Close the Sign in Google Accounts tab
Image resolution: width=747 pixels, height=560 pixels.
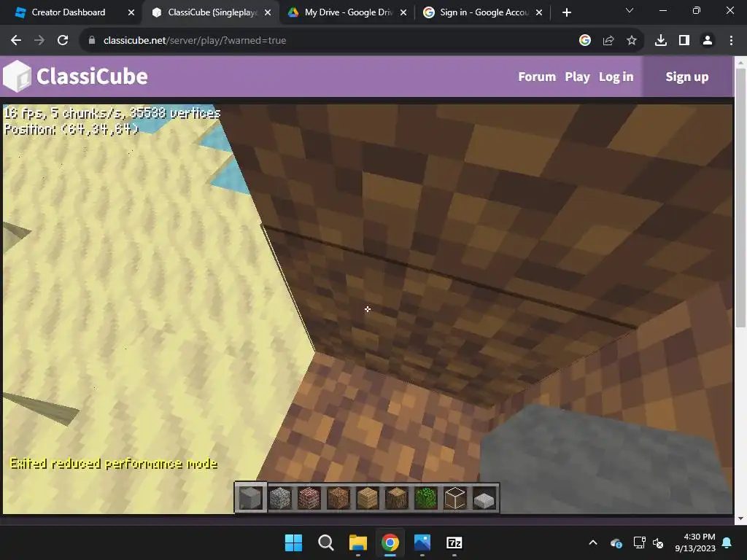pyautogui.click(x=539, y=12)
